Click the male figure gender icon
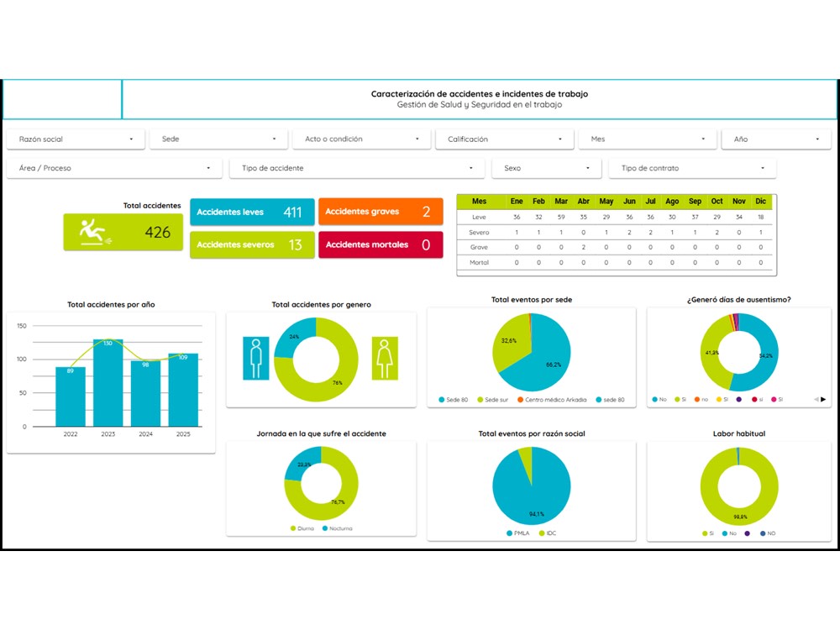Image resolution: width=840 pixels, height=630 pixels. click(256, 359)
